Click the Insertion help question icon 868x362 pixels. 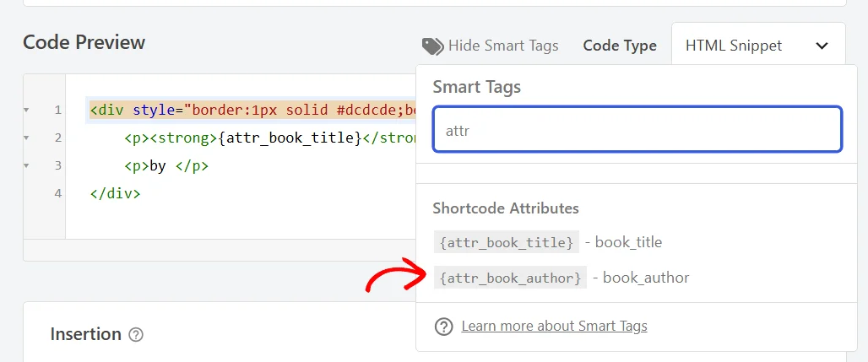click(x=136, y=335)
